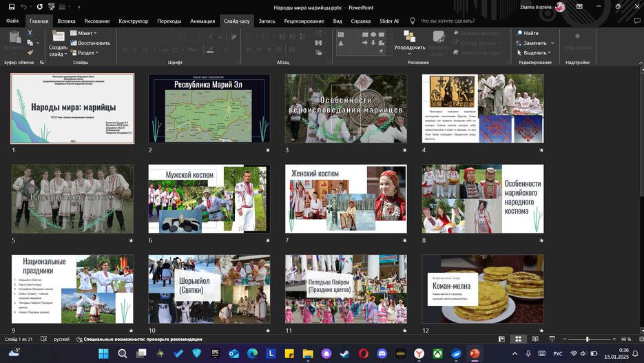Switch to the Рецензирование tab
Viewport: 644px width, 363px height.
304,21
